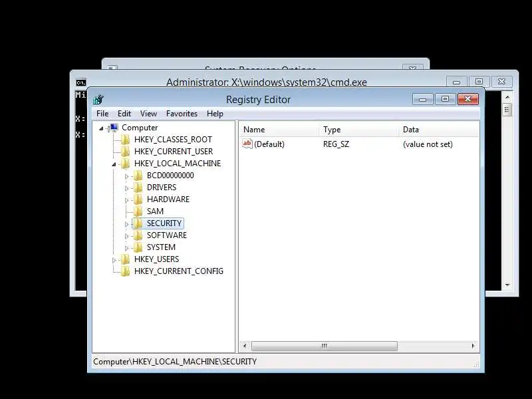This screenshot has width=532, height=399.
Task: Select the (Default) value name
Action: [x=269, y=144]
